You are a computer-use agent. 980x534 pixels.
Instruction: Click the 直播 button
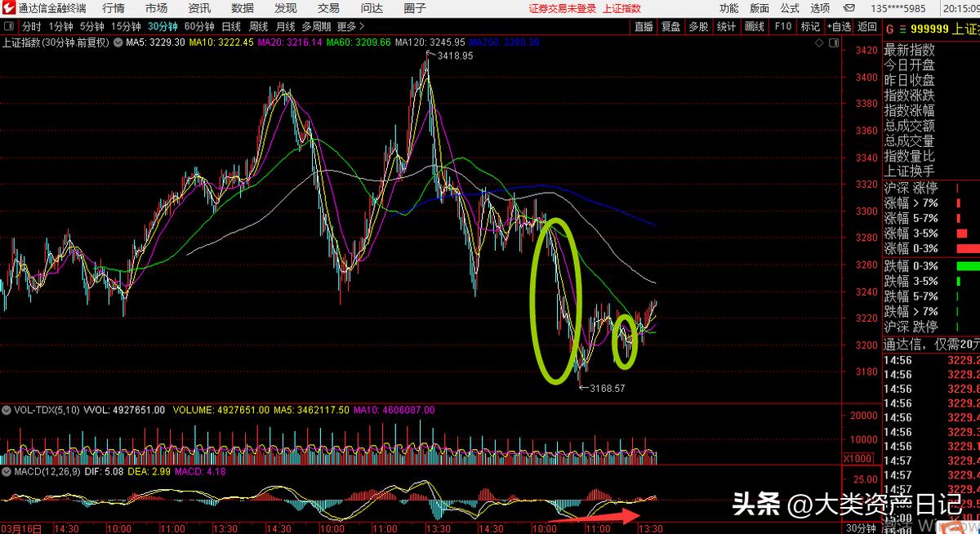(x=644, y=26)
